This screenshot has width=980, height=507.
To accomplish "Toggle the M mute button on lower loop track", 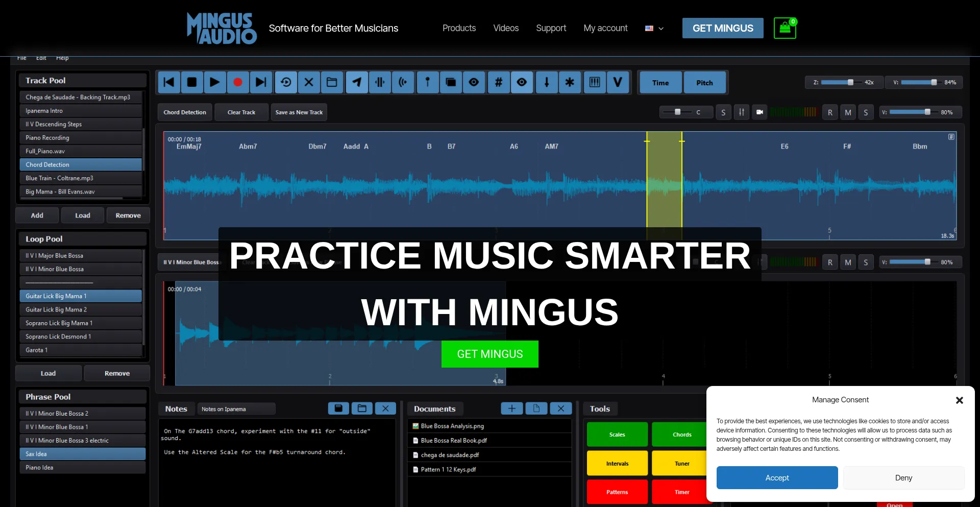I will pos(848,262).
